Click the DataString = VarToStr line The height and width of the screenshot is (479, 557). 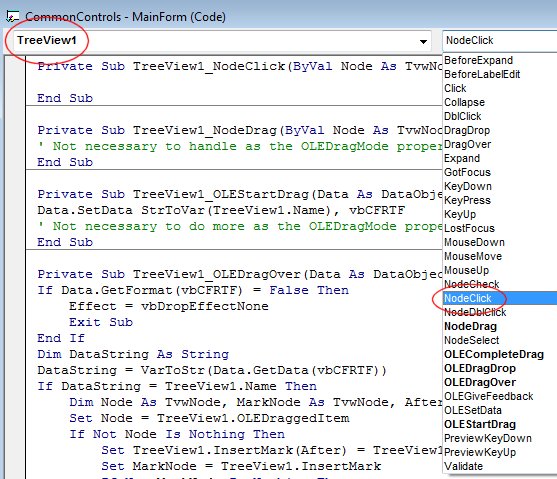(x=212, y=370)
